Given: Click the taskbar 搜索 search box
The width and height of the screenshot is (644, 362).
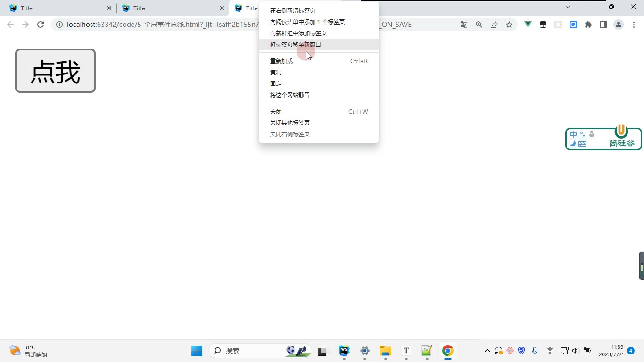Looking at the screenshot, I should pyautogui.click(x=260, y=351).
